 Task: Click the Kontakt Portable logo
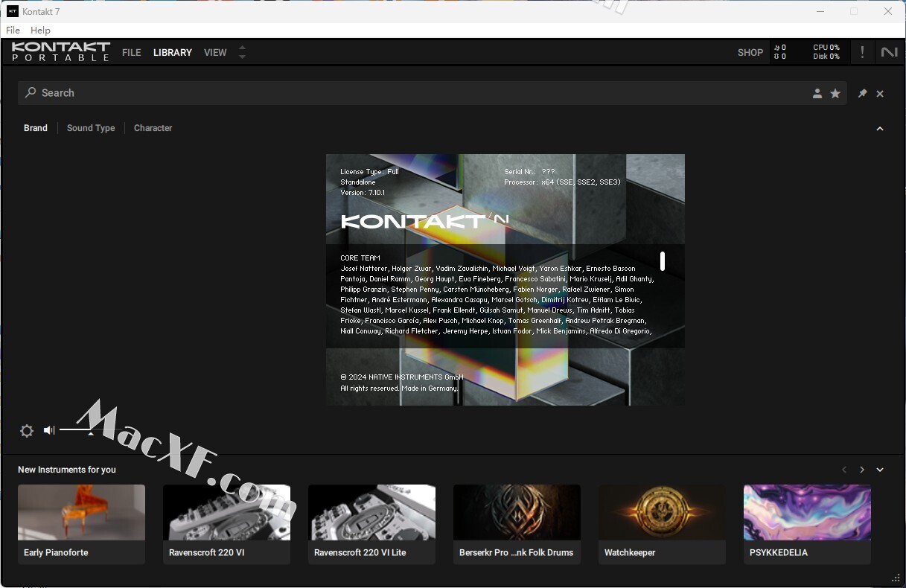click(61, 52)
